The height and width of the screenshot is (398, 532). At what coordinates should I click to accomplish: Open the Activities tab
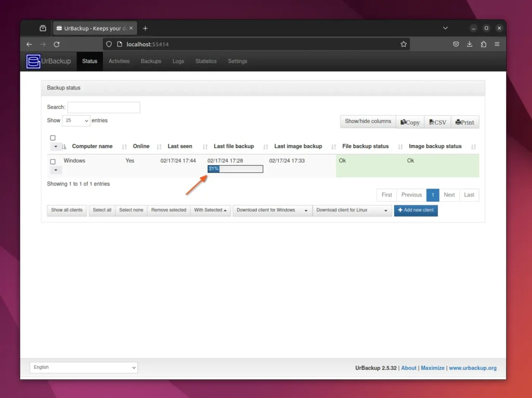(x=119, y=61)
